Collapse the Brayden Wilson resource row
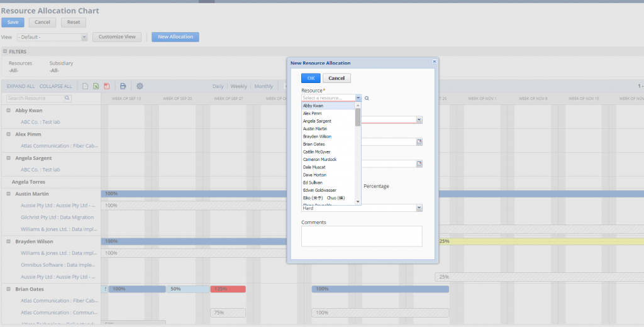 tap(9, 241)
